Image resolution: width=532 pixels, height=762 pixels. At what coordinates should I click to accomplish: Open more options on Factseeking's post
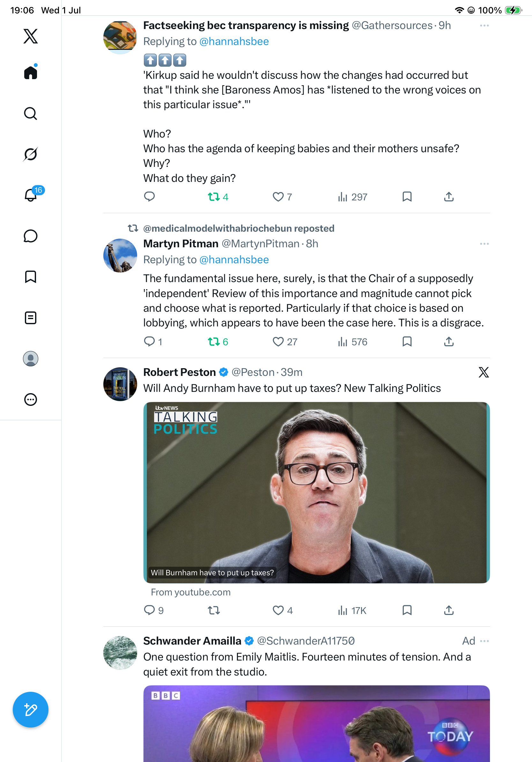tap(484, 26)
